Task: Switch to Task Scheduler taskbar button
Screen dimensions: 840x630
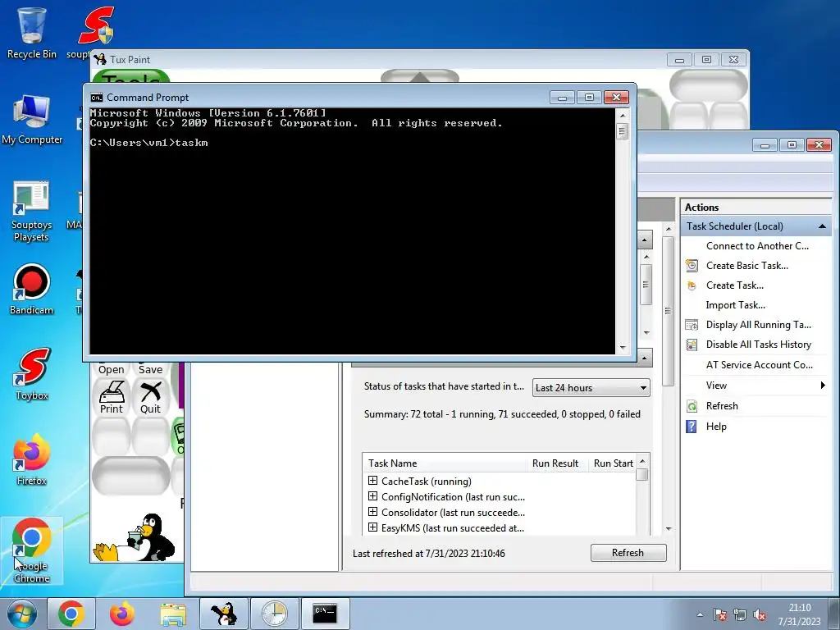Action: [x=274, y=614]
